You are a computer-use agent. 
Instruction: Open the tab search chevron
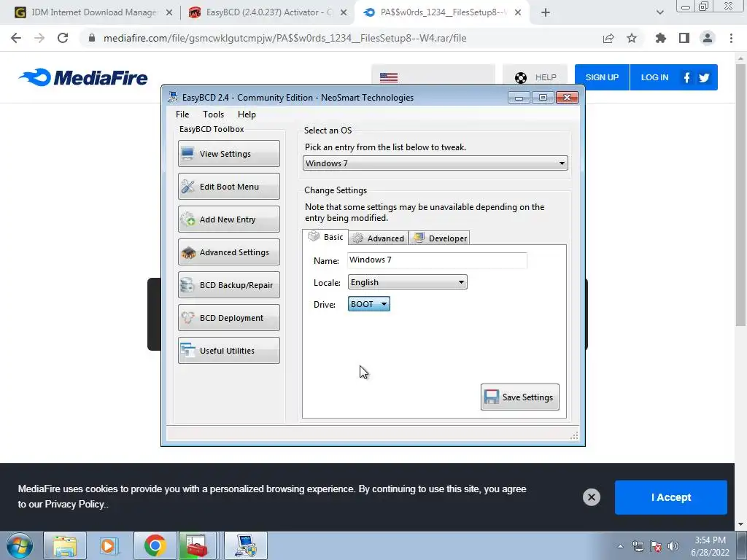click(659, 12)
